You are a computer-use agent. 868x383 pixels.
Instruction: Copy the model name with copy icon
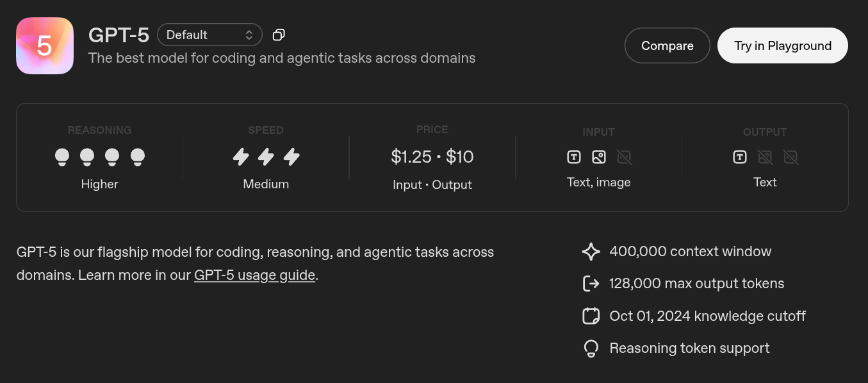(279, 35)
